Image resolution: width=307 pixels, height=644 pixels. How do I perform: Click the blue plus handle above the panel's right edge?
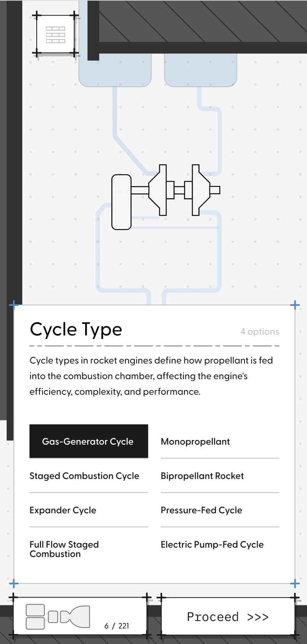point(295,305)
